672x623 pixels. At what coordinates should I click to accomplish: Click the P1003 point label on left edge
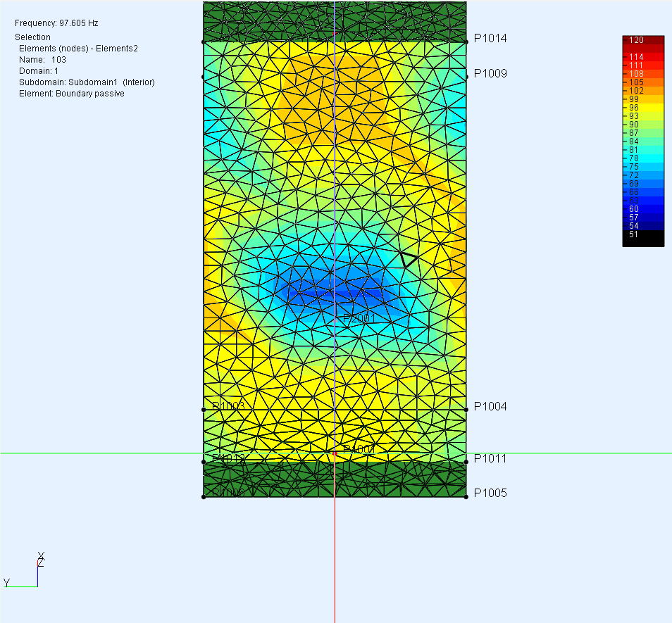click(x=228, y=406)
